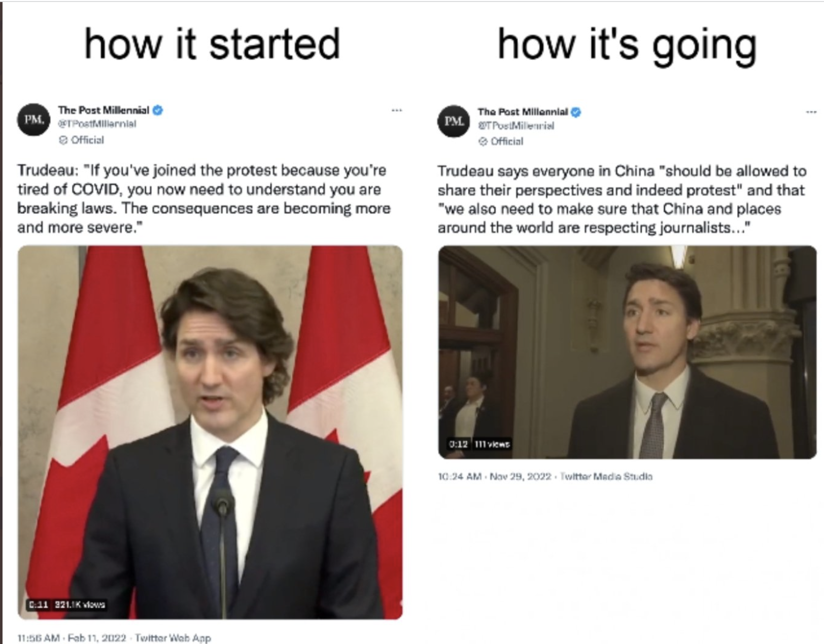Screen dimensions: 824x644
Task: Click the @TPostMillennial handle in left tweet
Action: [x=97, y=124]
